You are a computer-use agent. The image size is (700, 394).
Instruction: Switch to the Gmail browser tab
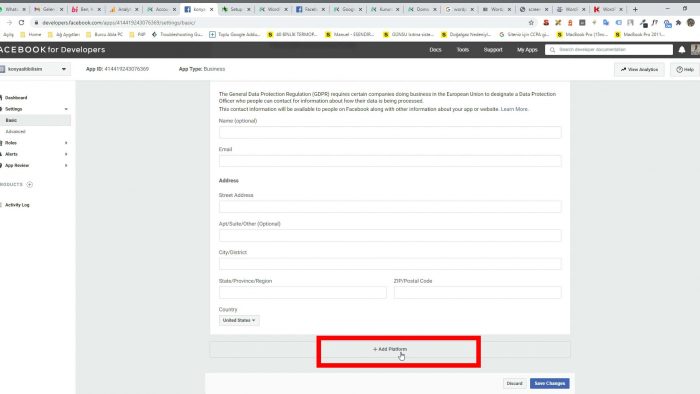tap(49, 9)
